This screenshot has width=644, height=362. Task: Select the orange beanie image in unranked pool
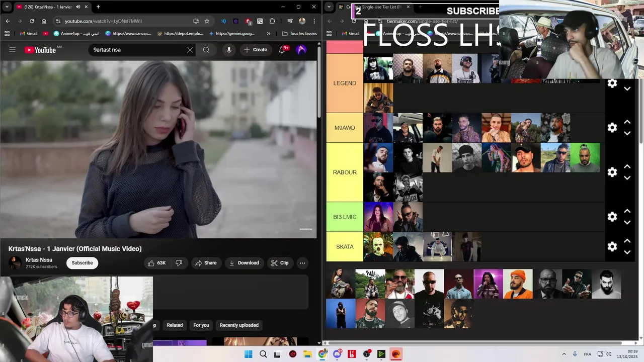coord(518,284)
